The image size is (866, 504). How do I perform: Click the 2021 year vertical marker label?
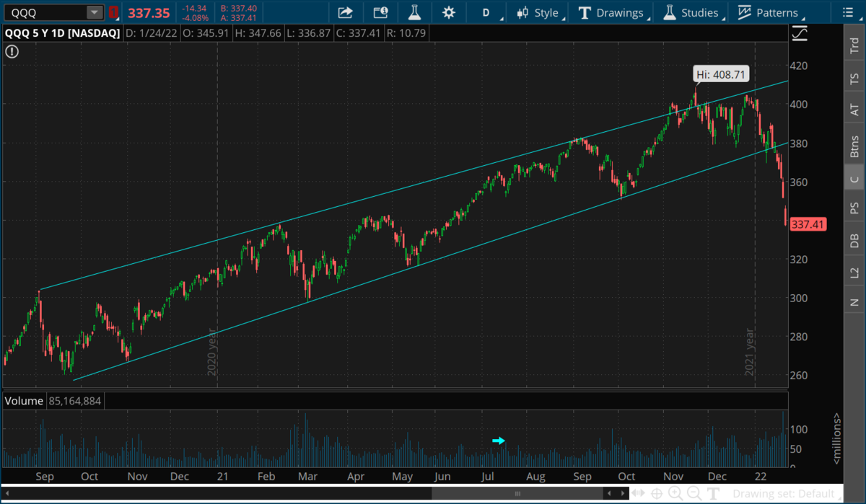point(750,352)
